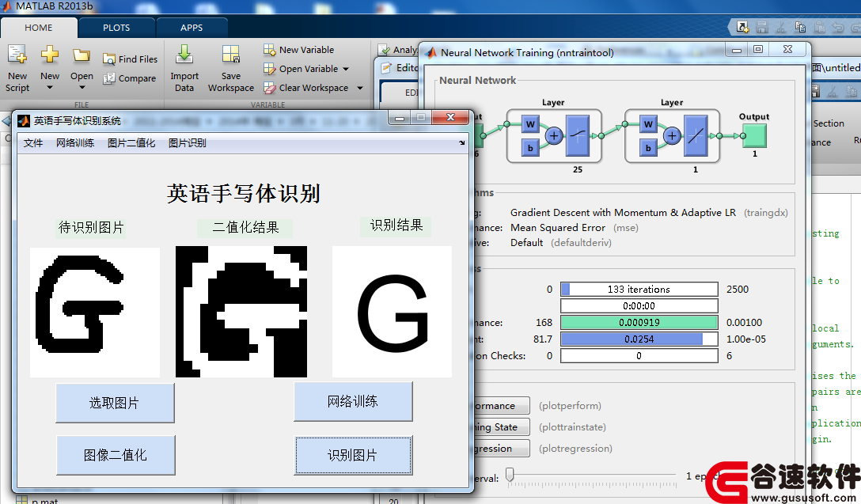This screenshot has height=504, width=861.
Task: Click the yellow plus New icon
Action: [x=49, y=55]
